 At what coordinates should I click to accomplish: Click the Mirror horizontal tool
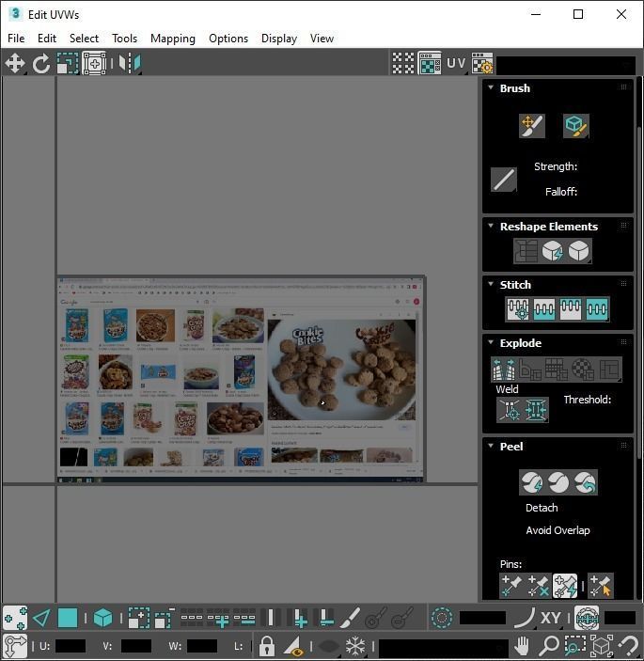coord(130,63)
